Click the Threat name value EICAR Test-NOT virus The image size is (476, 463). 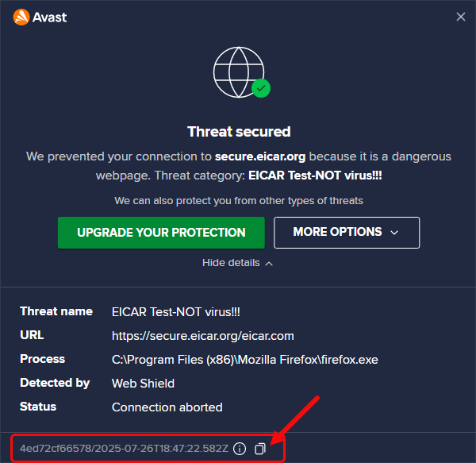pyautogui.click(x=176, y=312)
